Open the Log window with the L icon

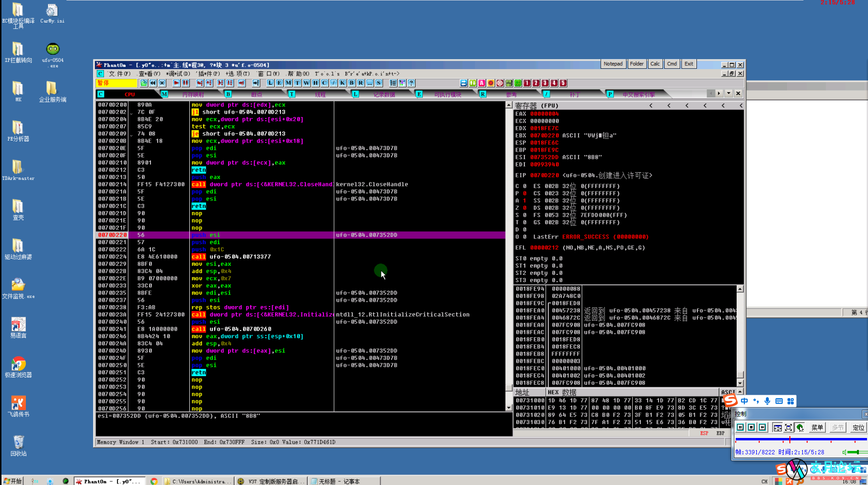[x=270, y=83]
